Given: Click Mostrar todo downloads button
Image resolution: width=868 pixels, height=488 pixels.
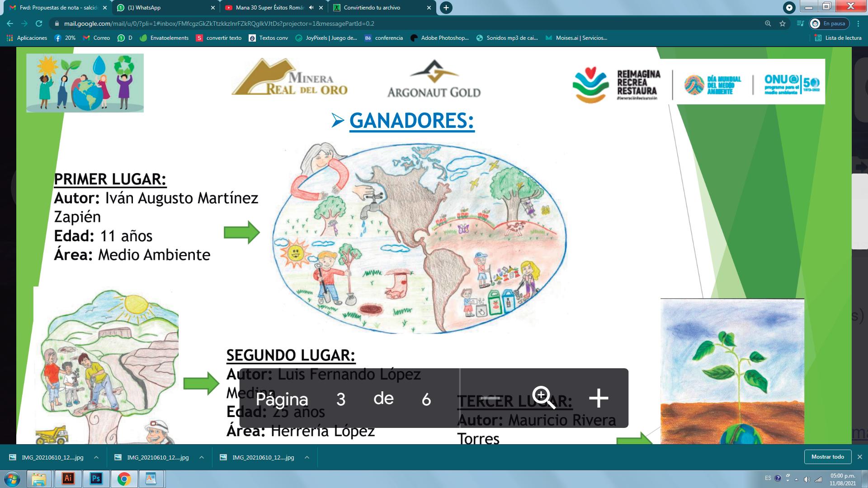Looking at the screenshot, I should coord(827,457).
